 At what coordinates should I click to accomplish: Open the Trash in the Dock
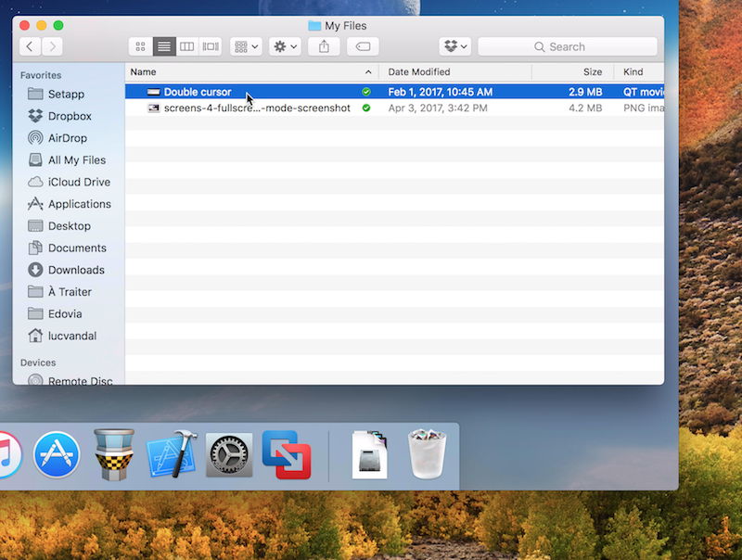point(427,454)
